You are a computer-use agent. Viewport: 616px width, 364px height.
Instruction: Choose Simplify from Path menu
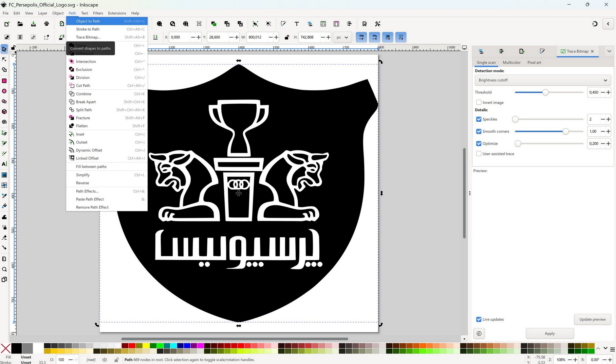coord(107,175)
